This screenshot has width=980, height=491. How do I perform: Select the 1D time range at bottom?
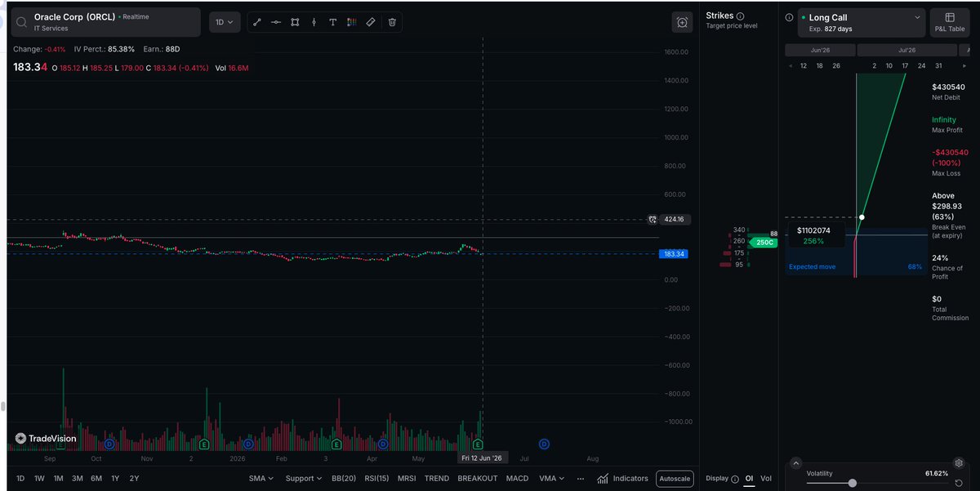[x=20, y=479]
